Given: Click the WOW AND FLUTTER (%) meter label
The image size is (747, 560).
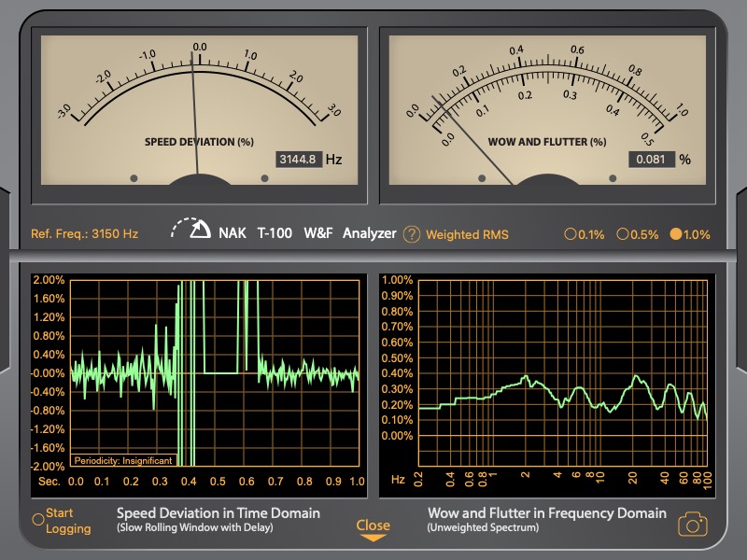Looking at the screenshot, I should 547,142.
